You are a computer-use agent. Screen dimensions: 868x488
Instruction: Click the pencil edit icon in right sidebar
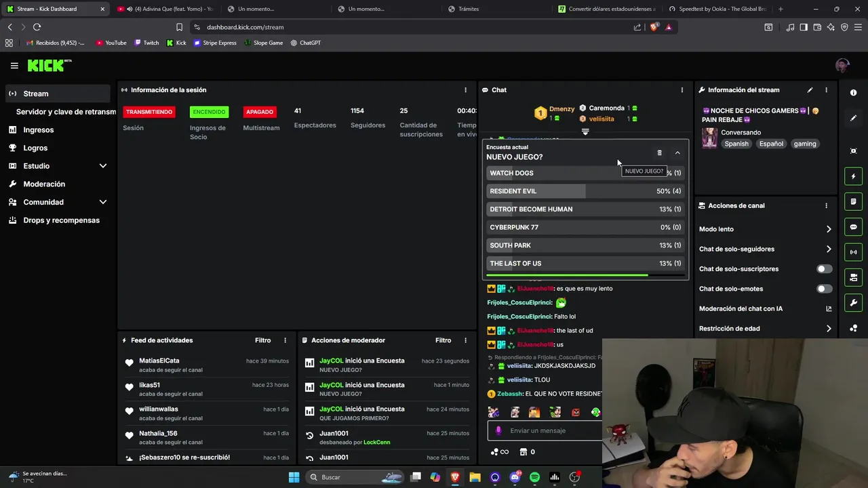pyautogui.click(x=854, y=118)
